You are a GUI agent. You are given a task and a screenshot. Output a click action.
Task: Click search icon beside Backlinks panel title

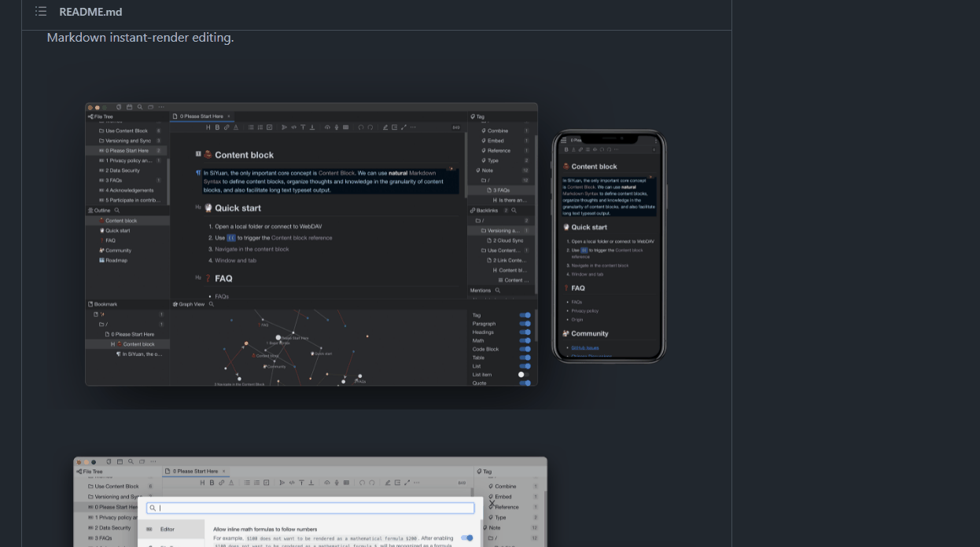pyautogui.click(x=514, y=211)
